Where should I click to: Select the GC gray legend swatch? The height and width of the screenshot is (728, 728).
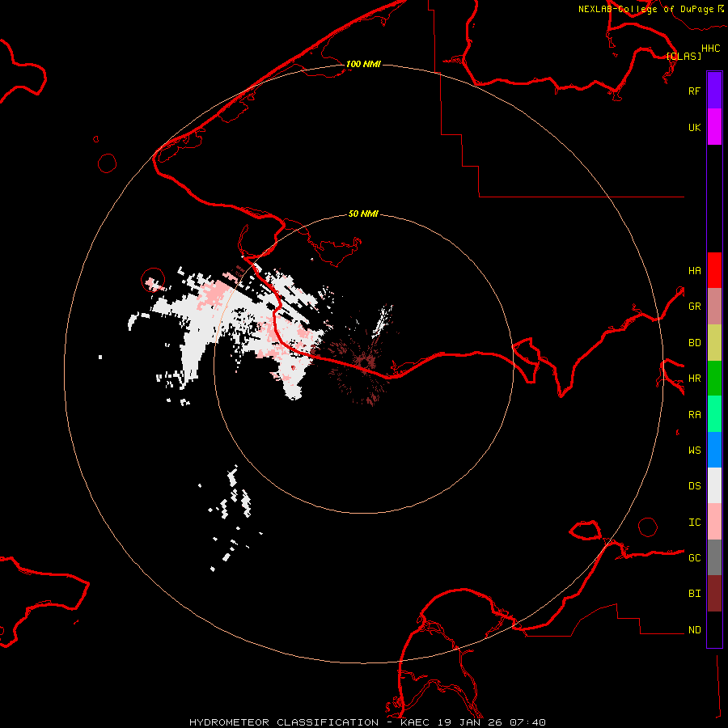(x=714, y=557)
